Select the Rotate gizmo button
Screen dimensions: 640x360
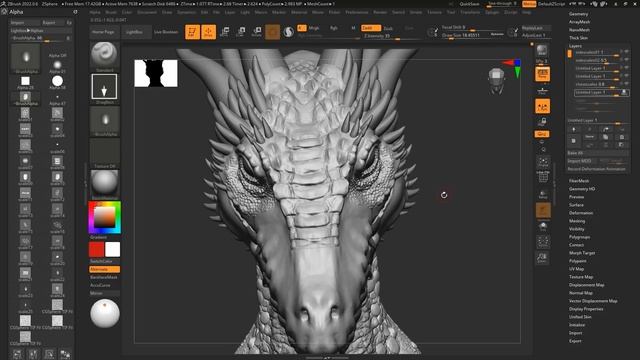(257, 32)
